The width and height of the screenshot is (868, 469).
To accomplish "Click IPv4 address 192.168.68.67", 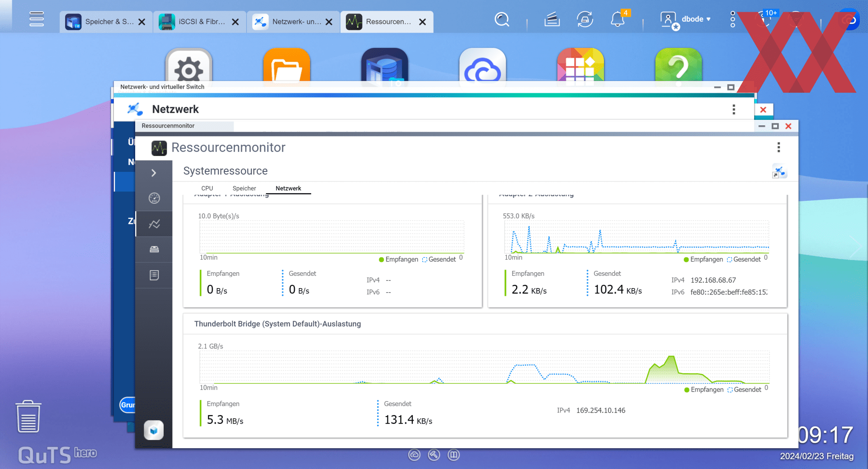I will coord(713,280).
